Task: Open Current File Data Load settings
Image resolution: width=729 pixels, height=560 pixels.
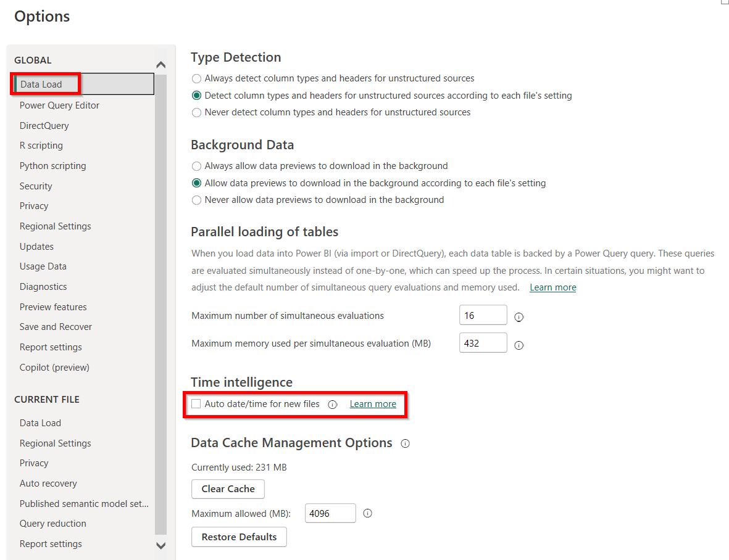Action: tap(40, 423)
